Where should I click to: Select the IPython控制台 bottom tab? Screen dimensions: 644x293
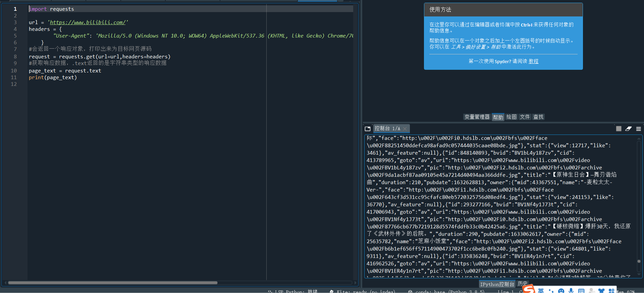click(x=497, y=284)
